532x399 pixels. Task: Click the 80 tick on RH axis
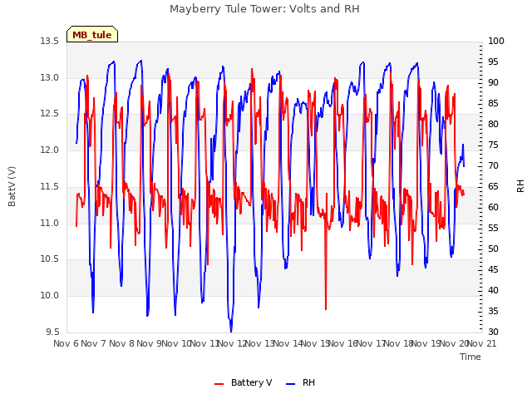click(493, 125)
